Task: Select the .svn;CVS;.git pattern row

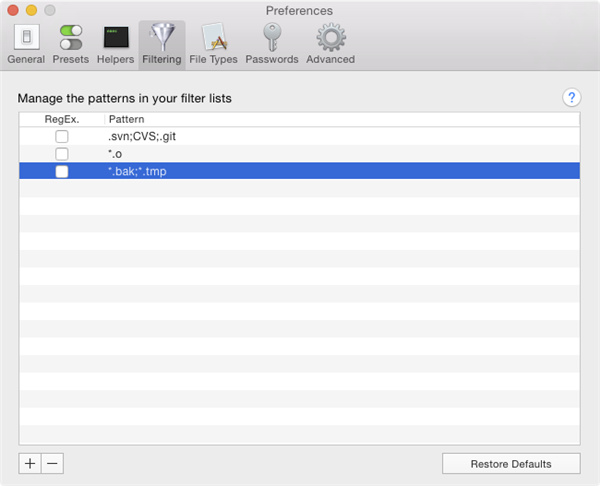Action: click(300, 136)
